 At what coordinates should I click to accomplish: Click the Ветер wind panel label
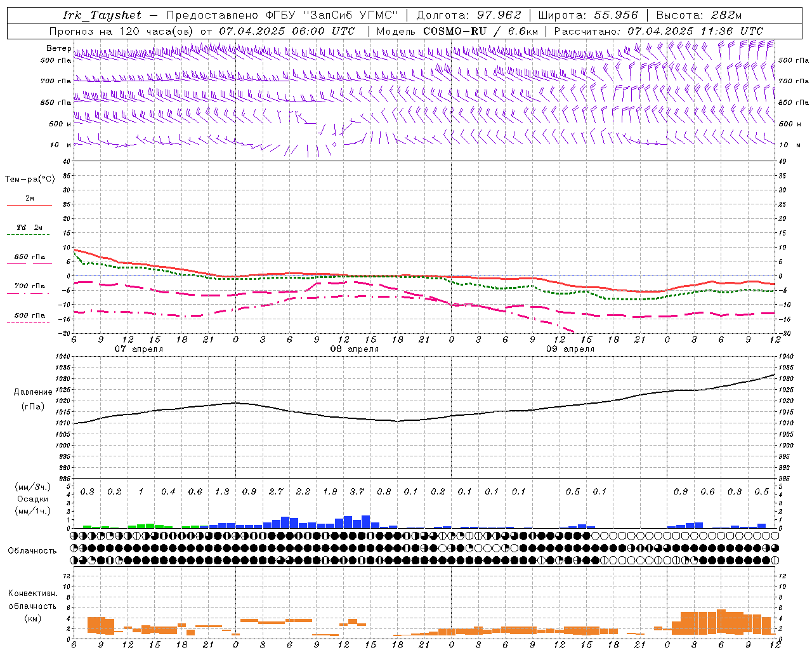[x=59, y=48]
